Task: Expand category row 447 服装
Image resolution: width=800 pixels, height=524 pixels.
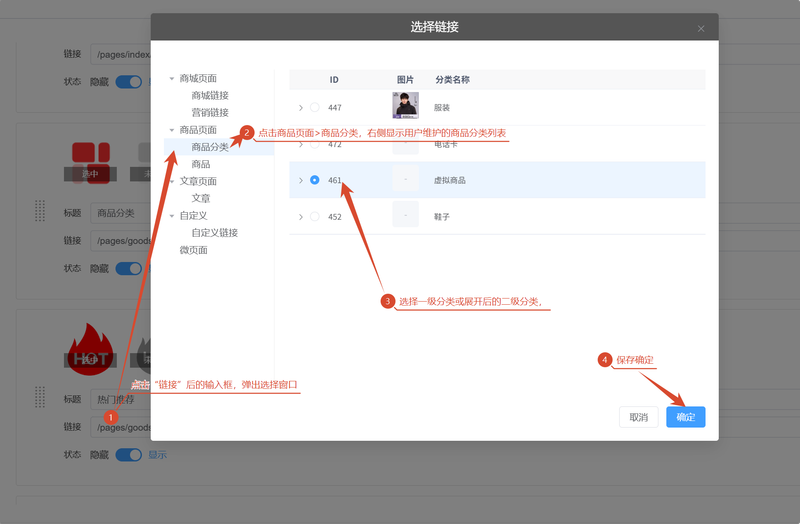Action: pos(301,108)
